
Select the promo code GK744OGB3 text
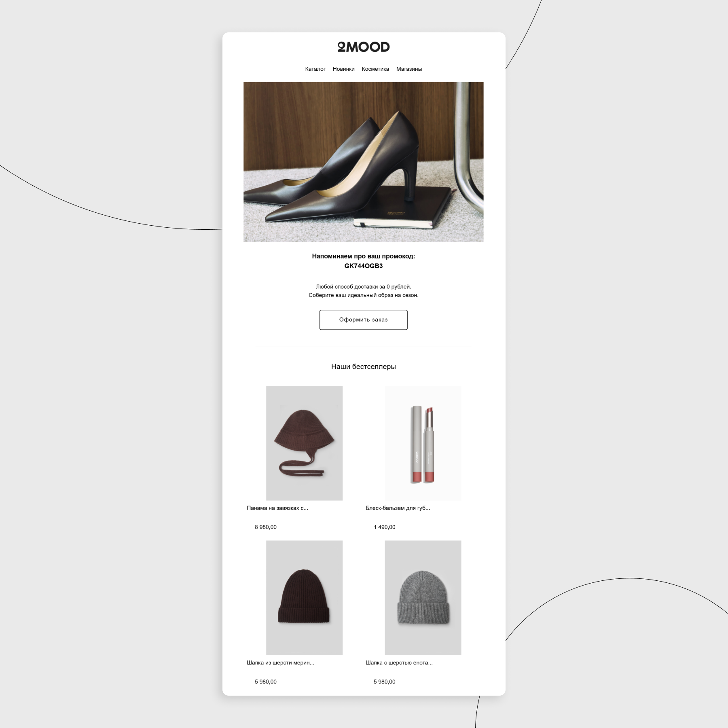point(363,266)
